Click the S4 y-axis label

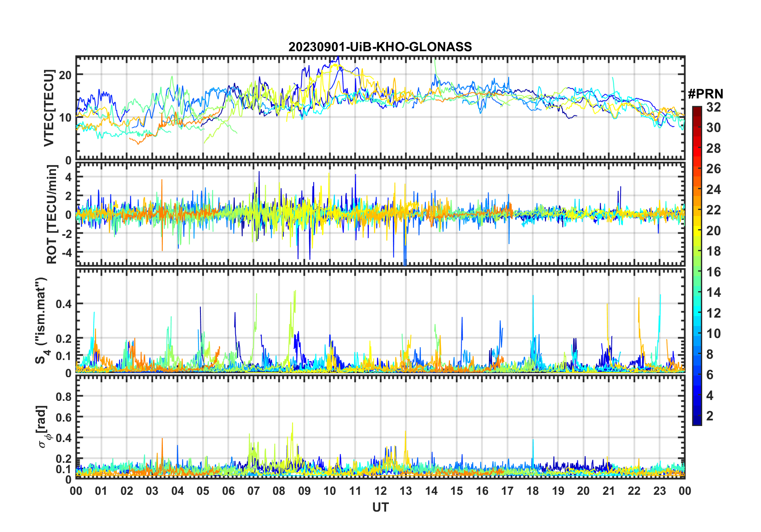point(41,321)
